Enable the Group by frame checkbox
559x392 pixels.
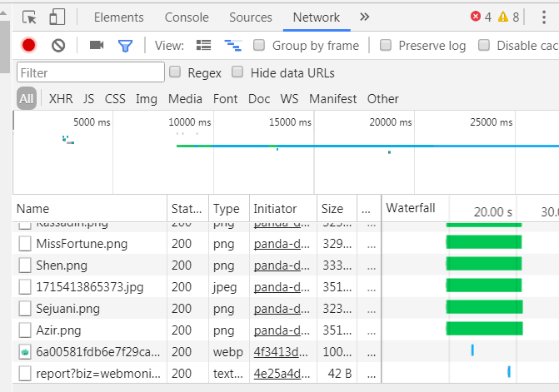[x=259, y=45]
